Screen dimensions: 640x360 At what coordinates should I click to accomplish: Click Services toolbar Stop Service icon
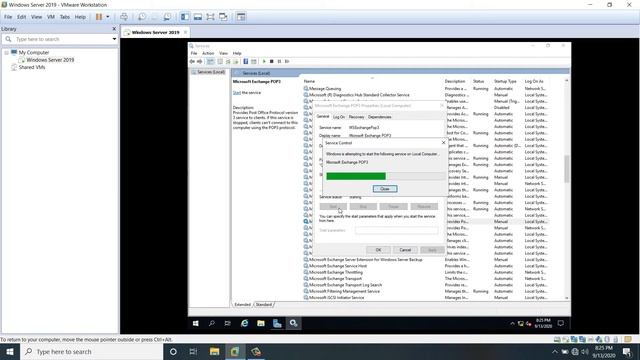coord(272,61)
